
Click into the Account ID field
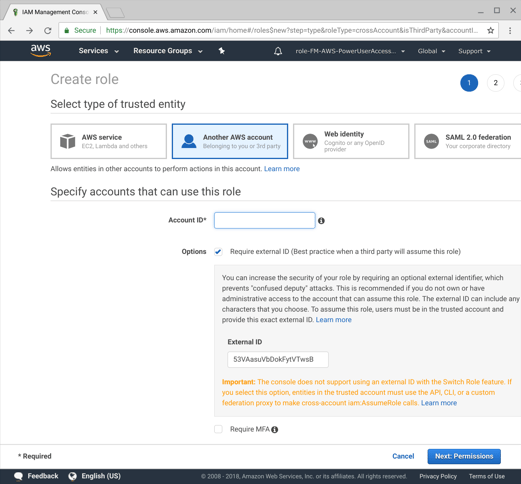265,220
